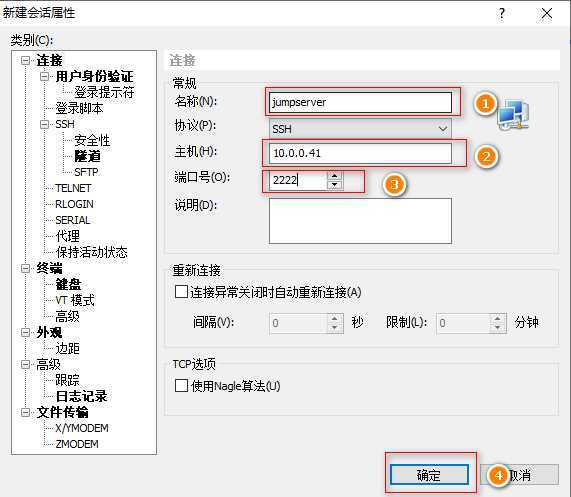571x497 pixels.
Task: Click the 名称 name input field
Action: point(360,102)
